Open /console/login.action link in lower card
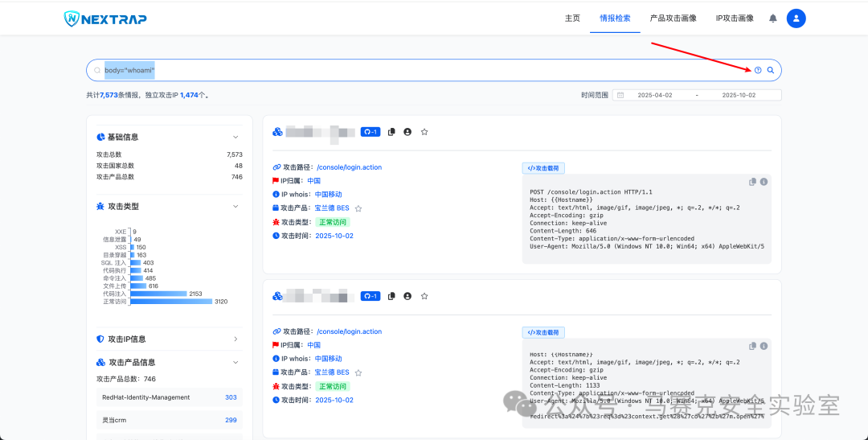 point(350,331)
